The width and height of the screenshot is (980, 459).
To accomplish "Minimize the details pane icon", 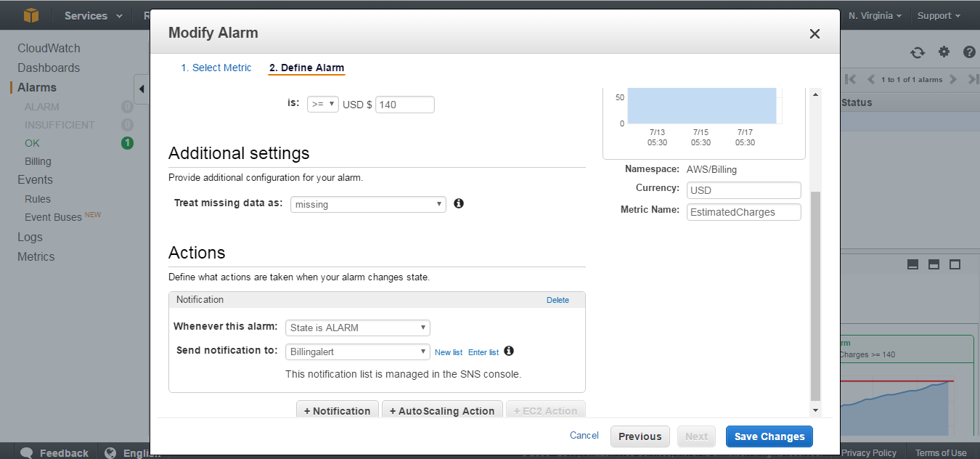I will (913, 264).
